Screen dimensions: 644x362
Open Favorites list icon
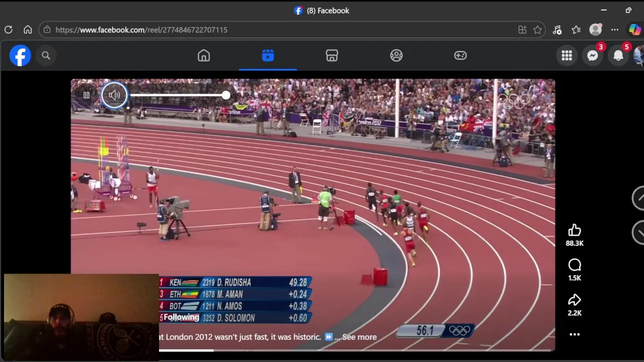point(576,30)
